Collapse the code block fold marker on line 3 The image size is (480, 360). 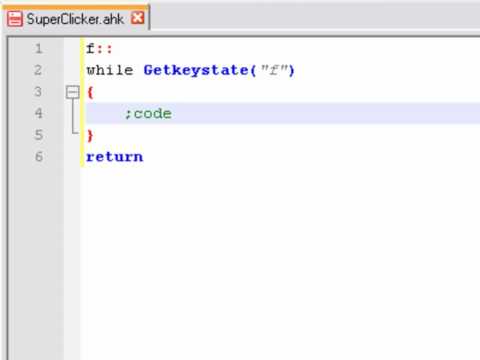pos(73,92)
